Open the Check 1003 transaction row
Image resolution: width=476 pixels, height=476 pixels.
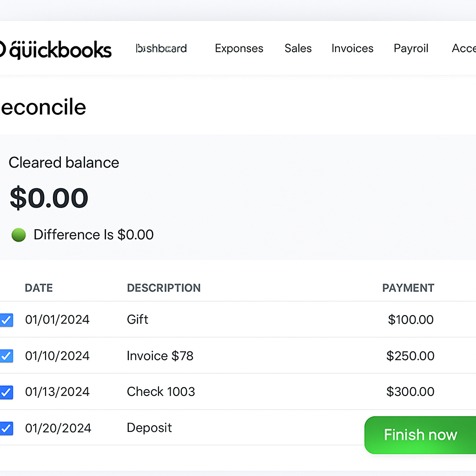pos(161,391)
